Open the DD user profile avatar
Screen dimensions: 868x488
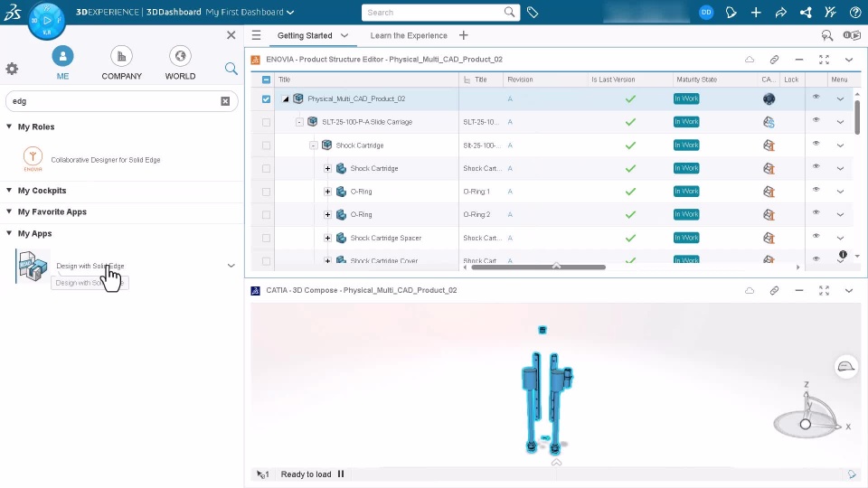(706, 12)
